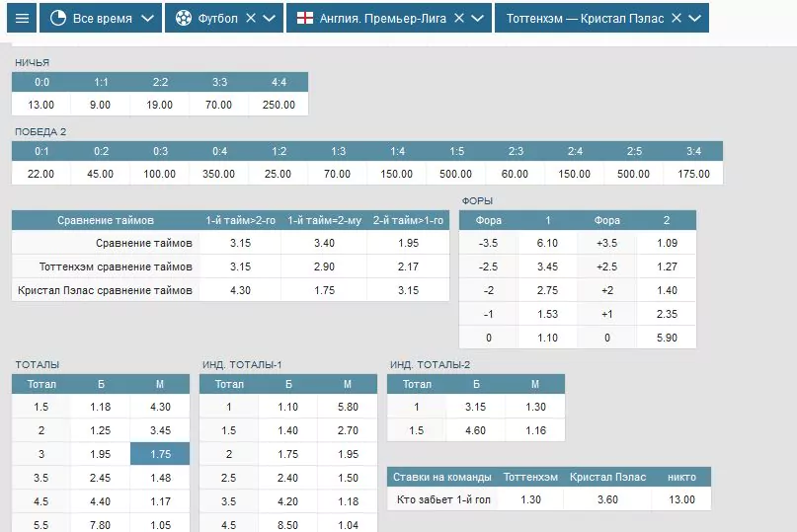Select handicap +3.5 odds 1.09
Viewport: 797px width, 532px height.
click(667, 243)
